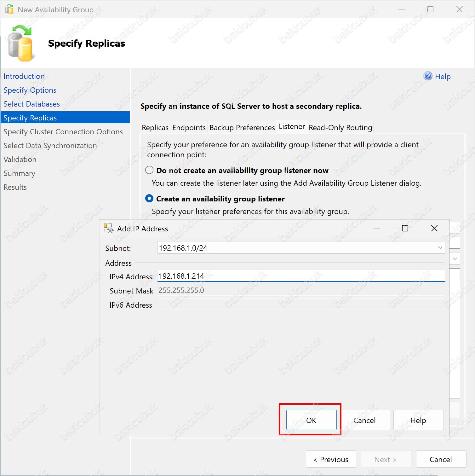Image resolution: width=475 pixels, height=476 pixels.
Task: Click the blue Help globe icon
Action: [428, 76]
